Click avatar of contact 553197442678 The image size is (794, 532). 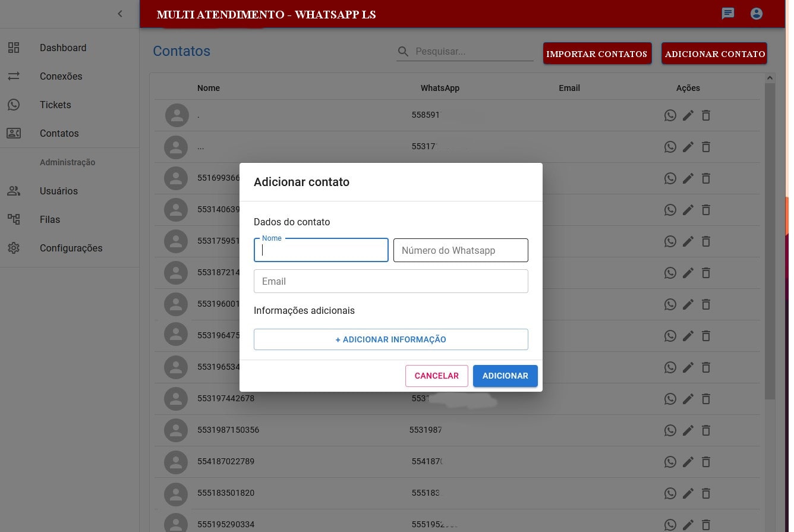click(177, 399)
